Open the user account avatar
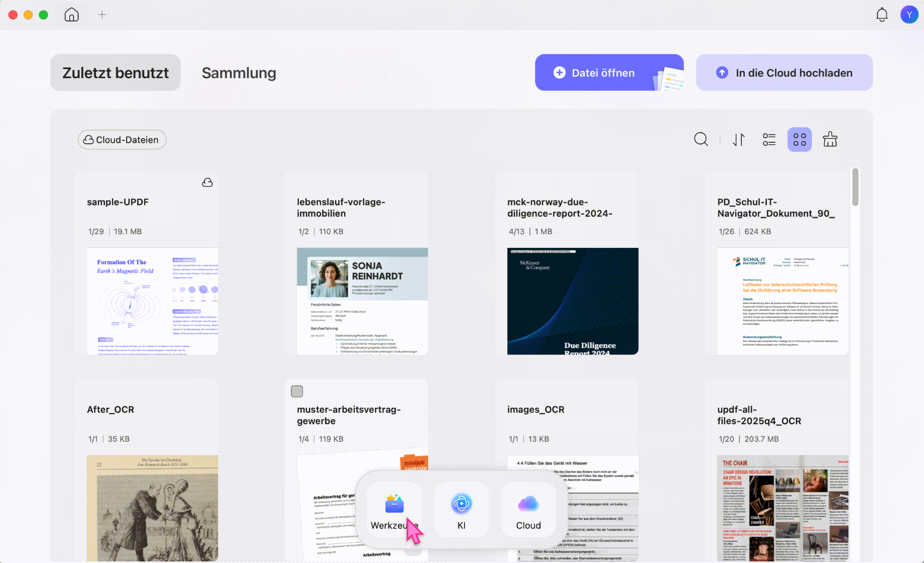The image size is (924, 563). (909, 15)
